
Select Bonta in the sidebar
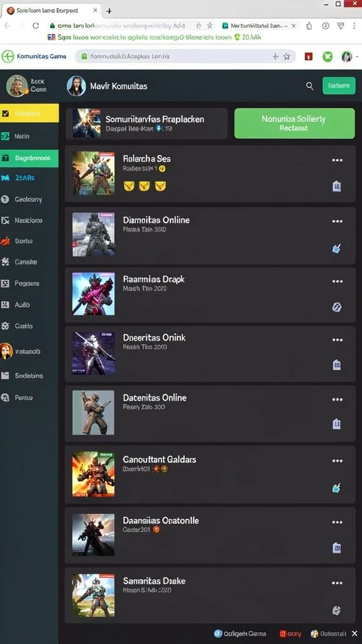pos(23,241)
